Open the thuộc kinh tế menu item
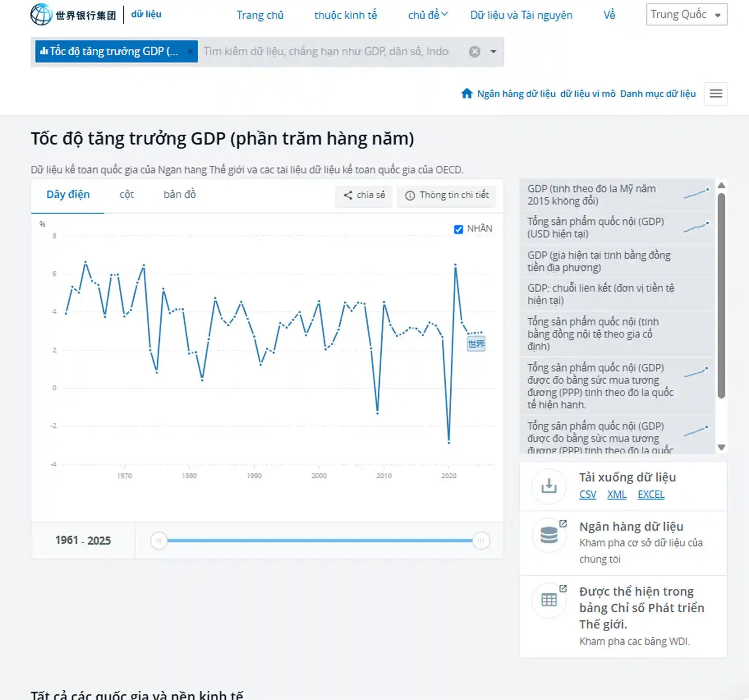749x700 pixels. click(x=346, y=15)
